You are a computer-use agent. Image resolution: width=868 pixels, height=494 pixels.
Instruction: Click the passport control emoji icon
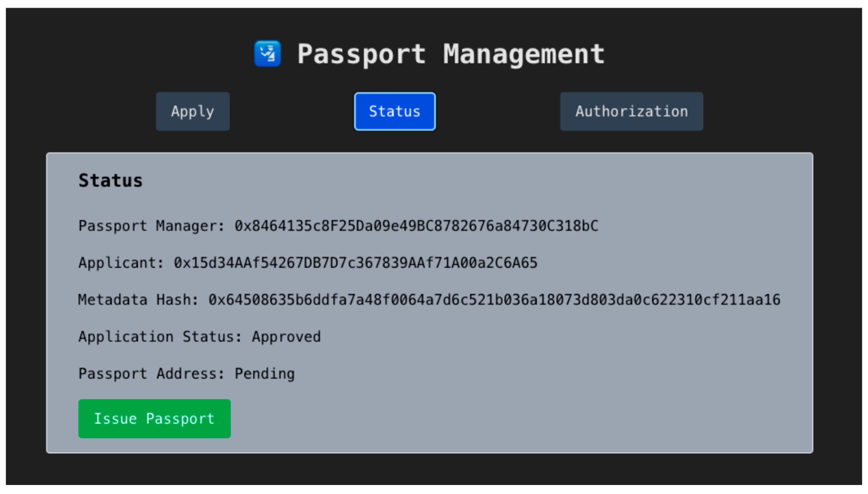point(268,54)
